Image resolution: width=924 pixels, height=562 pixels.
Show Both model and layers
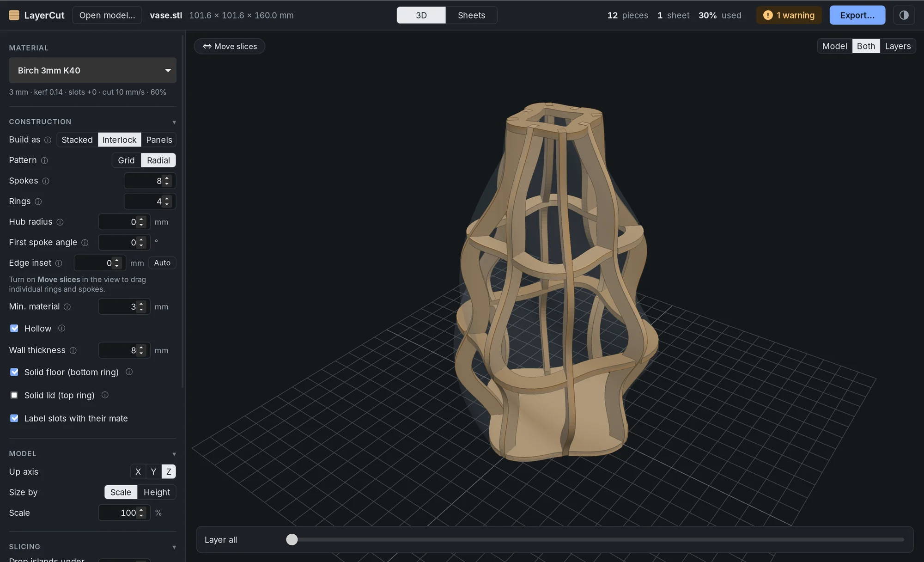(866, 46)
